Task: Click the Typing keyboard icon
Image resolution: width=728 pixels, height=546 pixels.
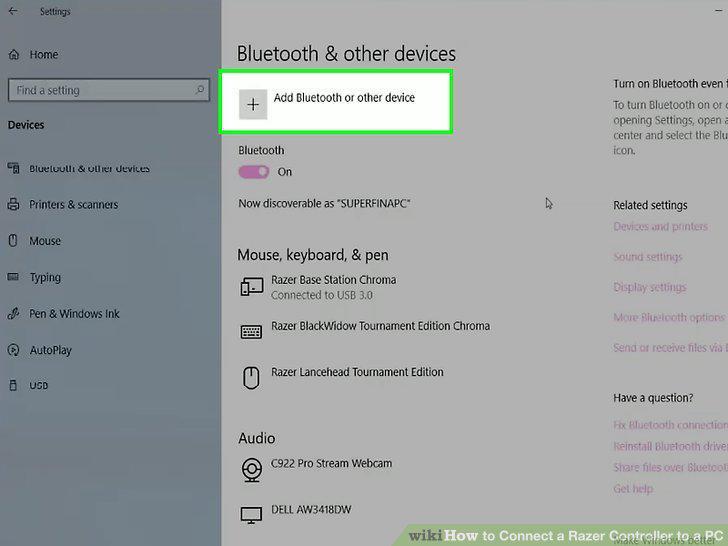Action: click(x=13, y=277)
